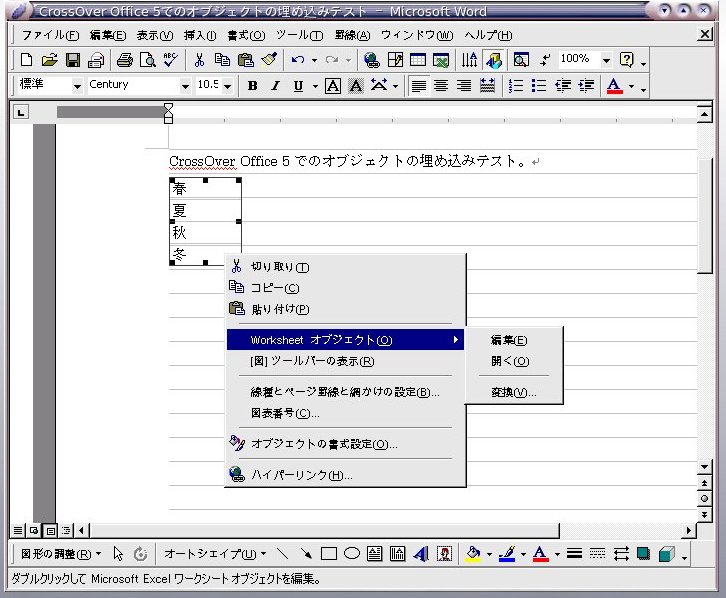726x598 pixels.
Task: Toggle Character Shading button
Action: (356, 86)
